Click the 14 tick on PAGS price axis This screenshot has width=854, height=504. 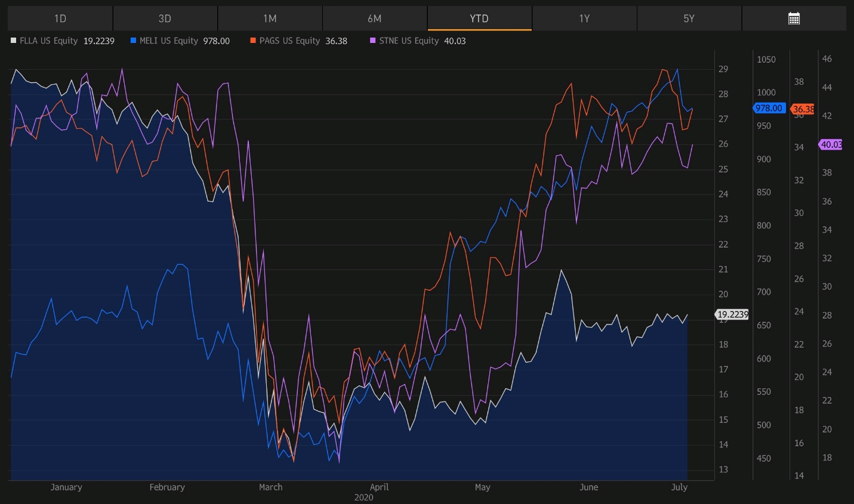799,476
